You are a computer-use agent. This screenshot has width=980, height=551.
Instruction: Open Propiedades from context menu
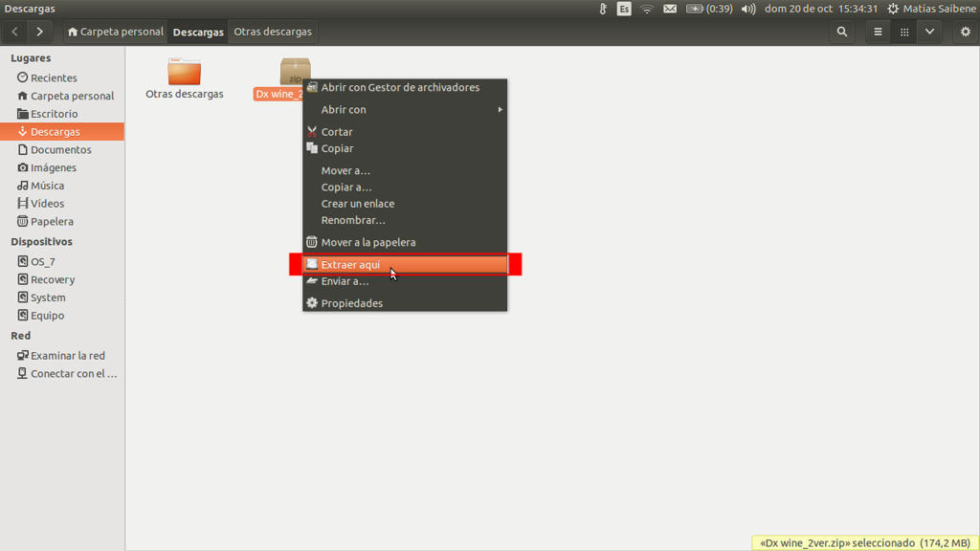tap(405, 303)
